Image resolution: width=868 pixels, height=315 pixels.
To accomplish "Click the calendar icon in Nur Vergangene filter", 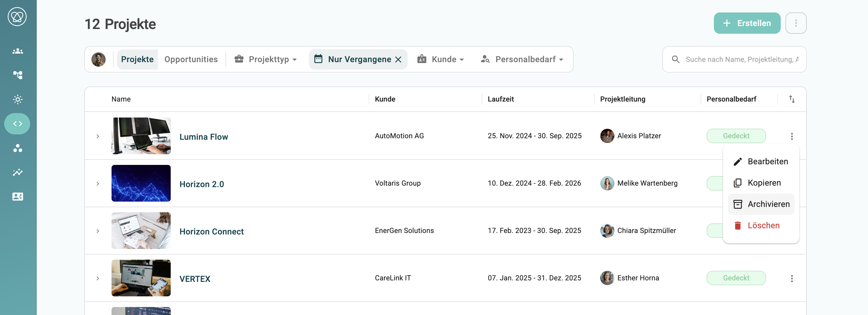I will click(x=318, y=59).
